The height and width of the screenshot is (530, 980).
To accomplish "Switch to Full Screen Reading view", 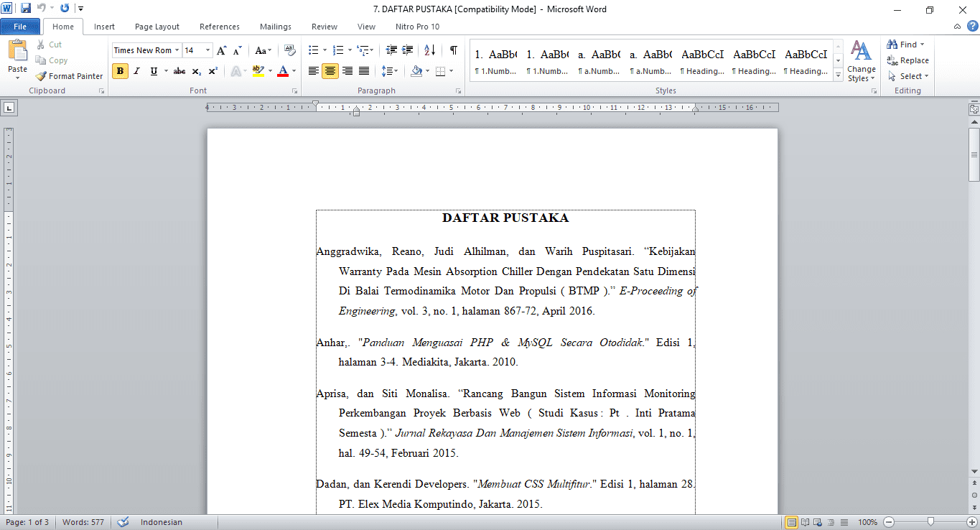I will click(806, 522).
